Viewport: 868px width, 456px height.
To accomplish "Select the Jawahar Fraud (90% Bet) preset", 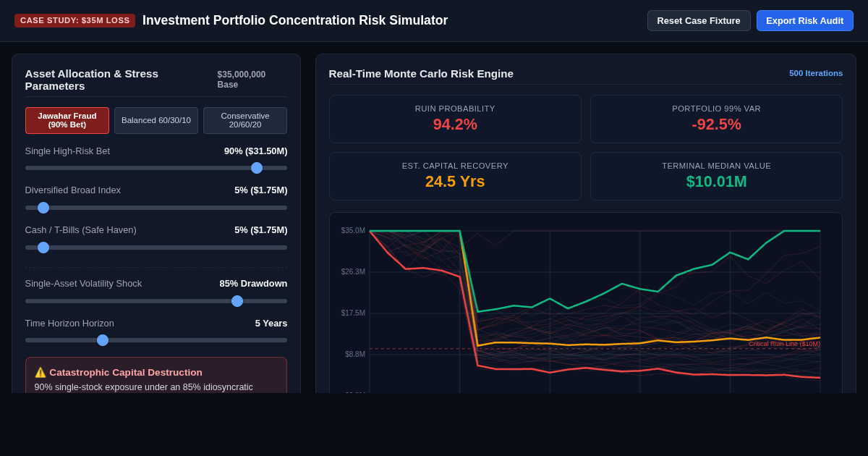I will coord(67,120).
